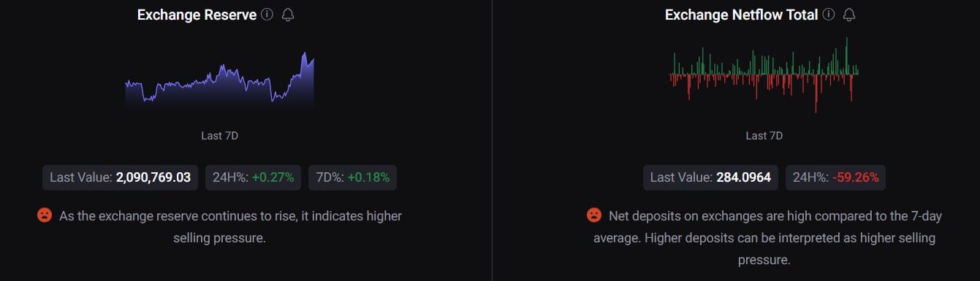Click the Exchange Netflow Total bell icon

coord(849,15)
